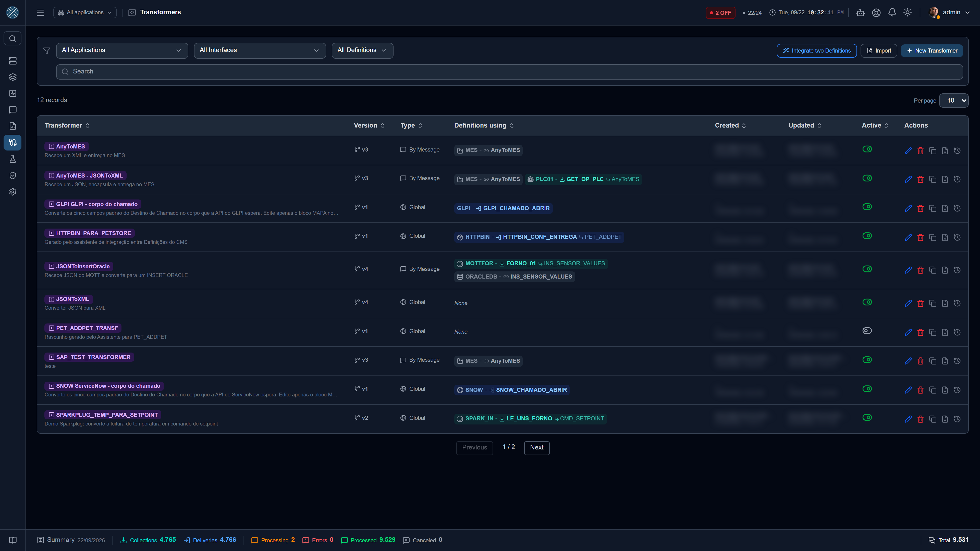
Task: Toggle active state of JSONToInsertOracle
Action: pos(867,269)
